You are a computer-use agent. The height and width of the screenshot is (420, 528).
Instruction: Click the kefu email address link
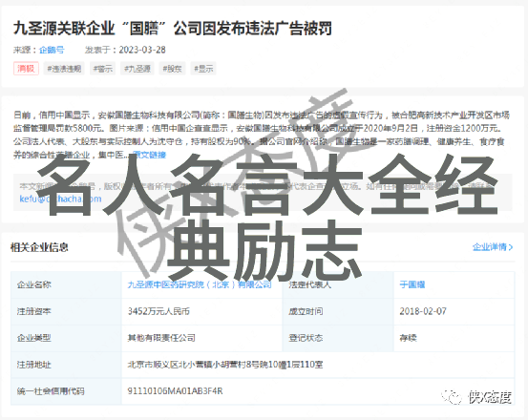60,199
